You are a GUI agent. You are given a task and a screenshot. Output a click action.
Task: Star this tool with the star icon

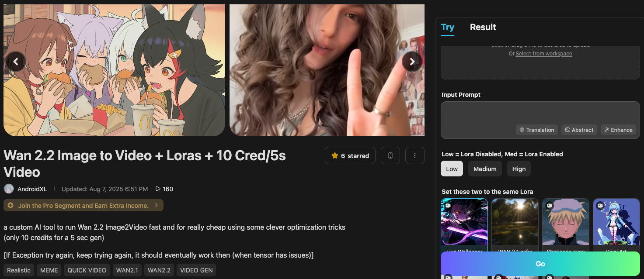point(335,155)
